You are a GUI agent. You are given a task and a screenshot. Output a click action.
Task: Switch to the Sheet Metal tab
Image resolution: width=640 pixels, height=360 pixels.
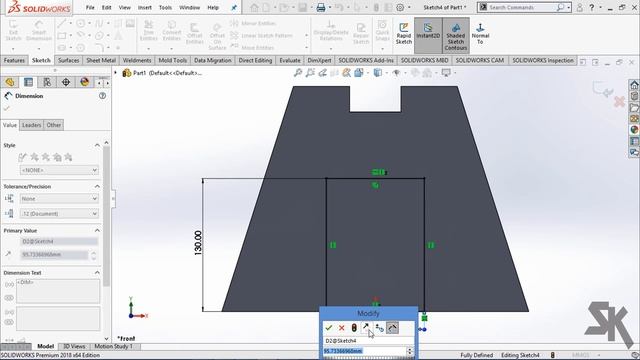coord(101,60)
